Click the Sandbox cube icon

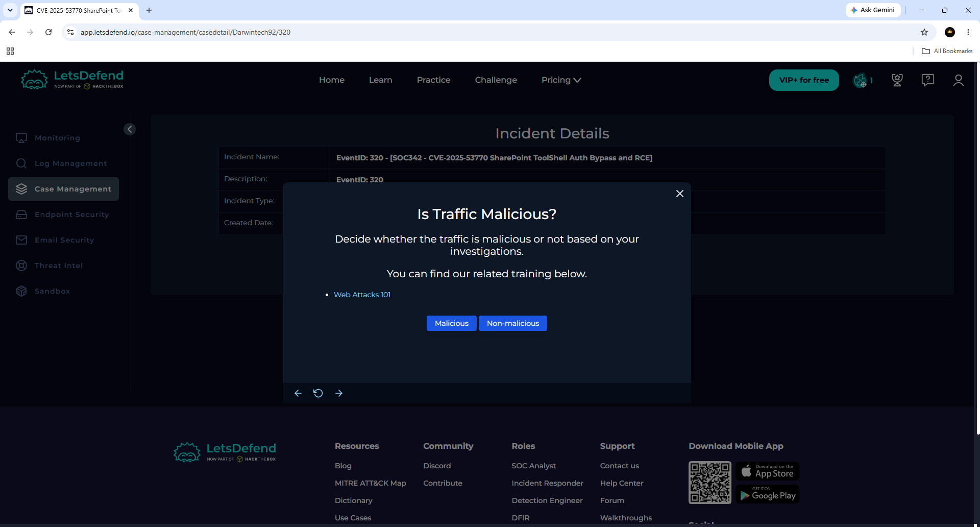[21, 291]
